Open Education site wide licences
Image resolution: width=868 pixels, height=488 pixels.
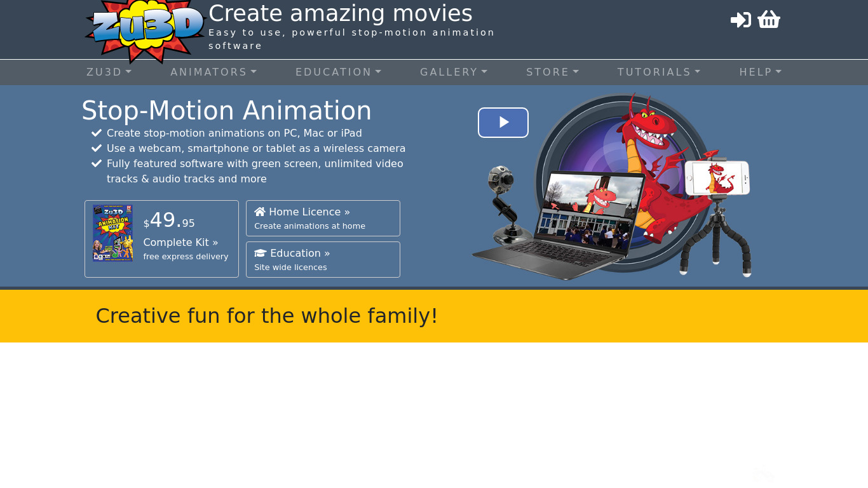click(323, 259)
